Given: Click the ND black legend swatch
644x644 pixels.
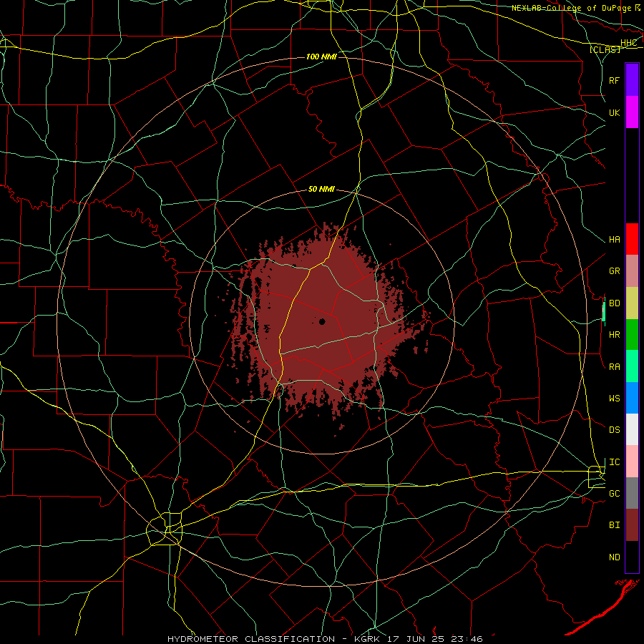Looking at the screenshot, I should click(x=632, y=557).
